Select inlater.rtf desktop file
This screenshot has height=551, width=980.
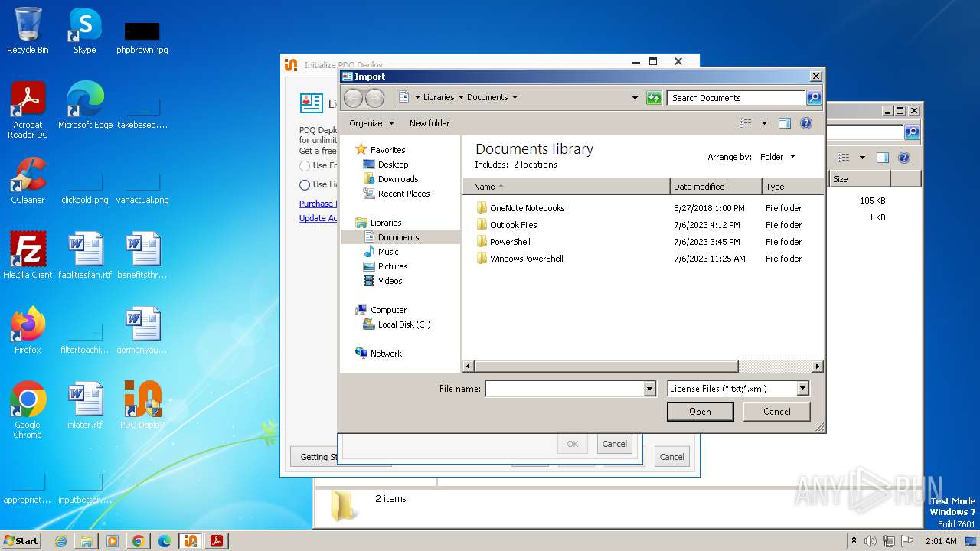click(85, 405)
